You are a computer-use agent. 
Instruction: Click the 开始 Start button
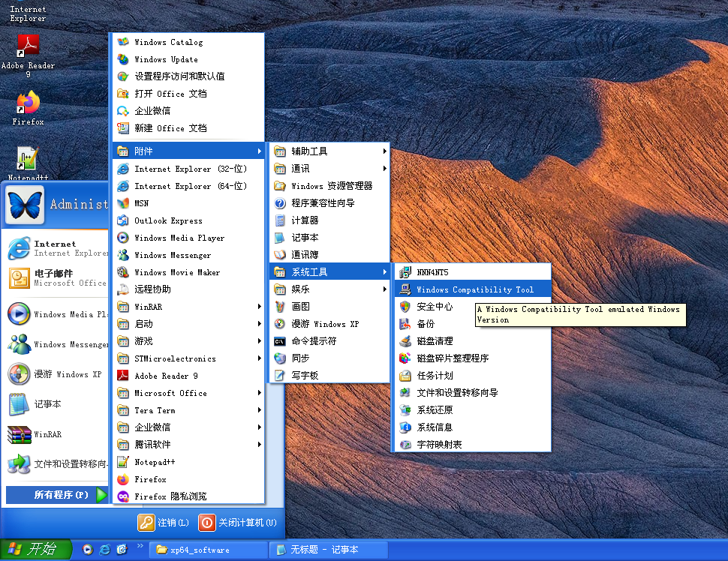pos(36,550)
